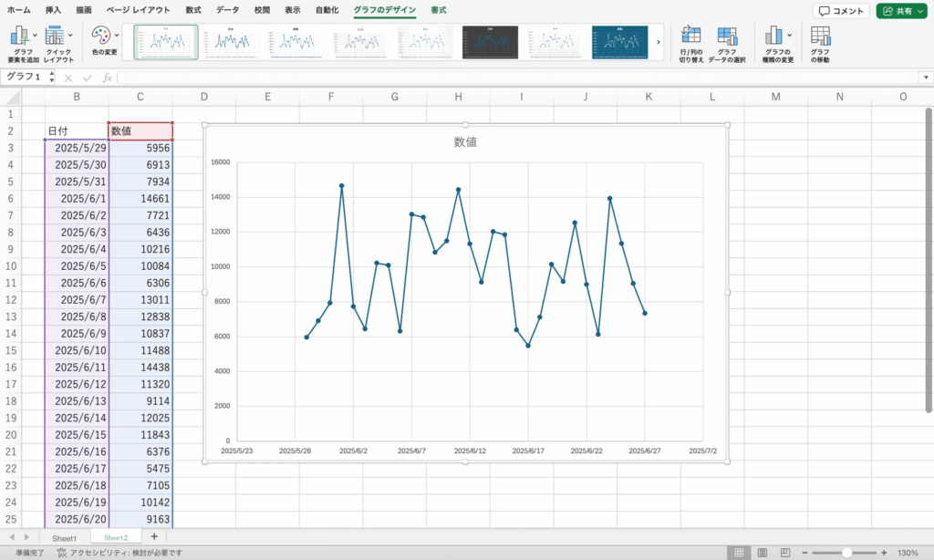Click the コメント button
The width and height of the screenshot is (934, 560).
(841, 11)
